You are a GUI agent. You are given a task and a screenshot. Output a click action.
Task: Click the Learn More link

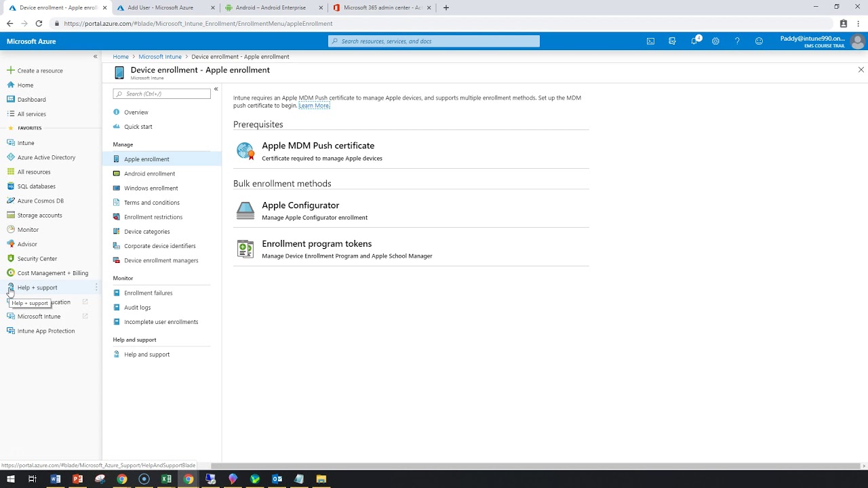pyautogui.click(x=314, y=106)
